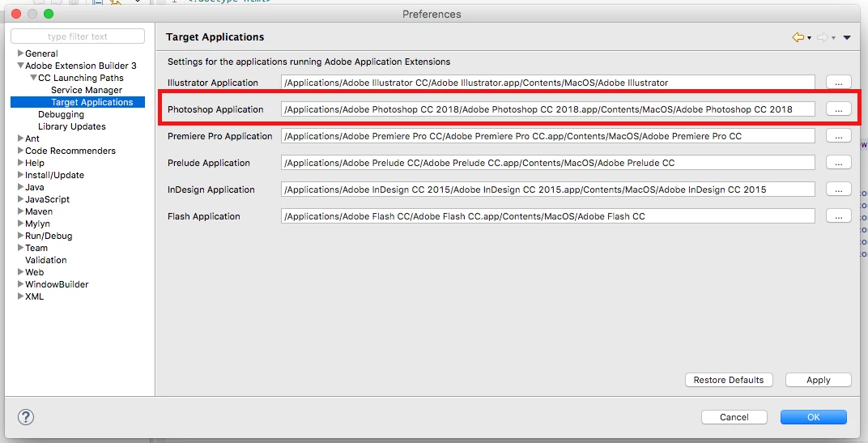Screen dimensions: 868x443
Task: Expand the Help preferences node
Action: 20,163
